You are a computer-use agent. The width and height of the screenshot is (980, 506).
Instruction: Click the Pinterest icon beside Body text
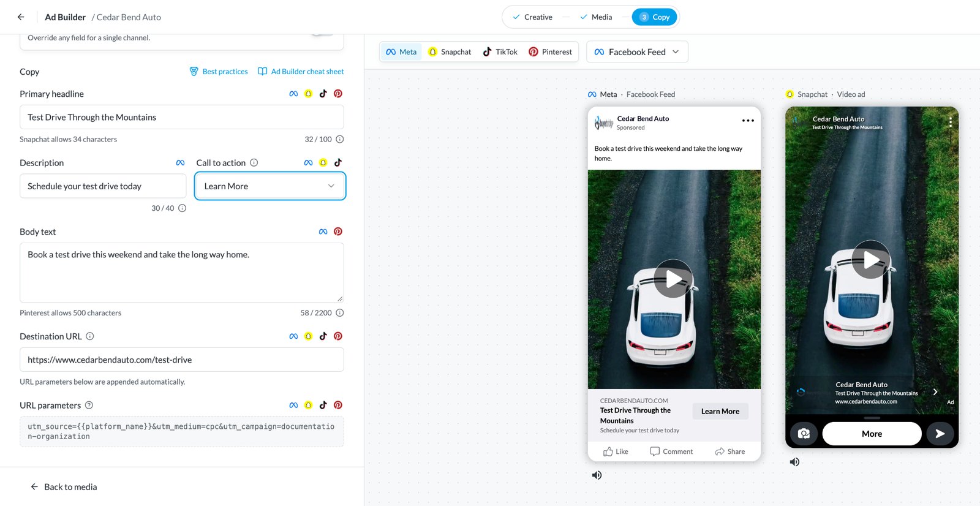(337, 232)
